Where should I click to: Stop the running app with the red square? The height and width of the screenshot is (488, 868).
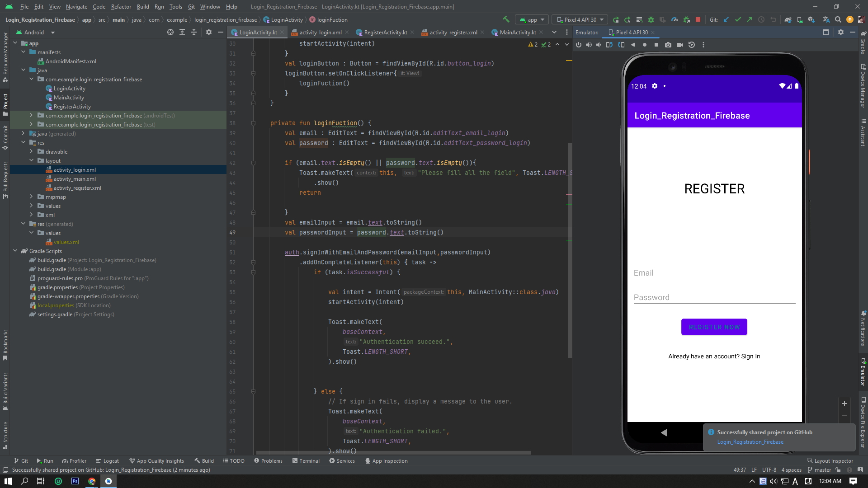coord(698,19)
